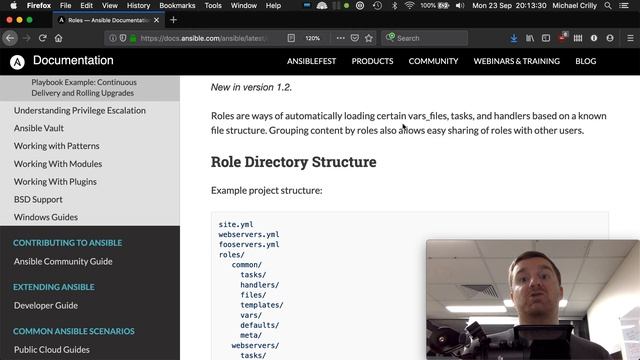Screen dimensions: 640x360
Task: Open Playbook Example: Continuous Delivery sidebar item
Action: (x=84, y=87)
